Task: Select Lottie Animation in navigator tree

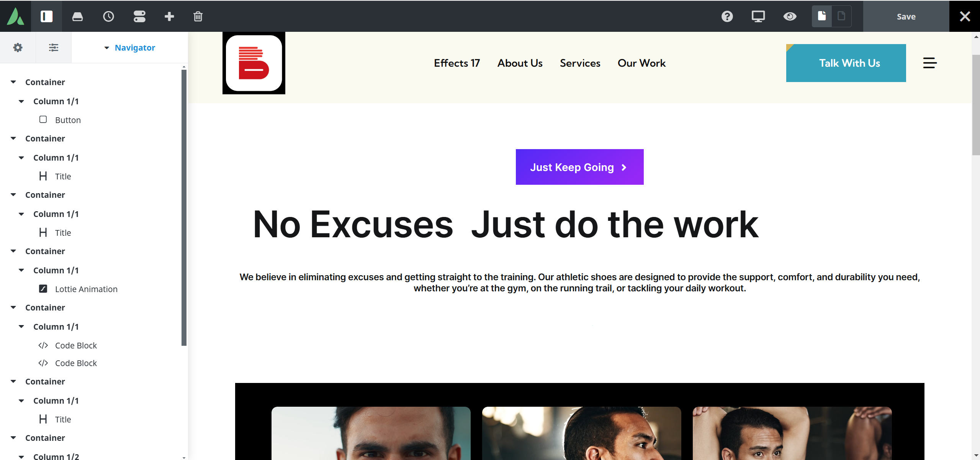Action: click(86, 289)
